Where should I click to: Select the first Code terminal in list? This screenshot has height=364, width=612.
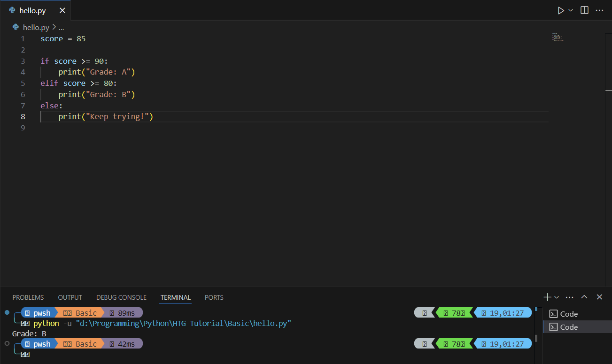pyautogui.click(x=569, y=314)
